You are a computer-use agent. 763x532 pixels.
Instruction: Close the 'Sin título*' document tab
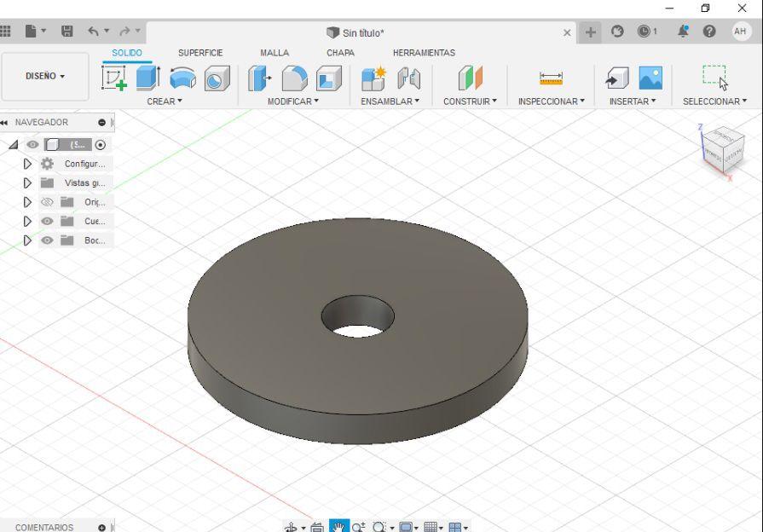(x=567, y=32)
